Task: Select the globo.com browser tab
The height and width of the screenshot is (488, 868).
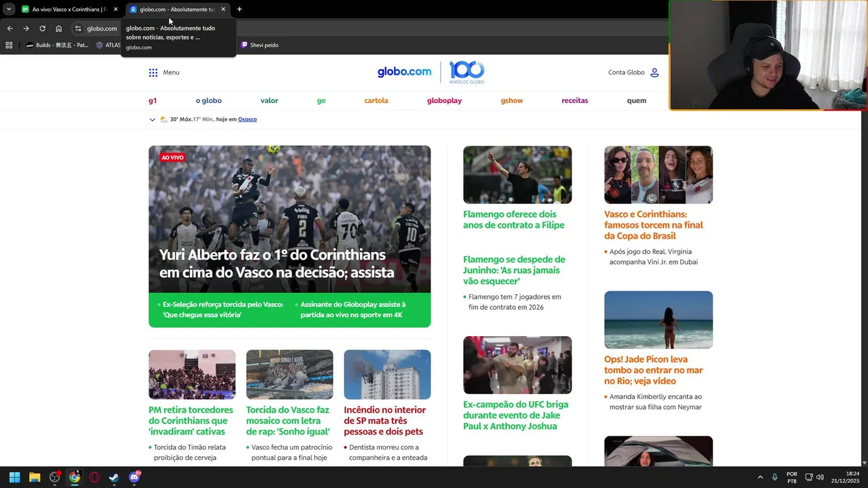Action: (178, 9)
